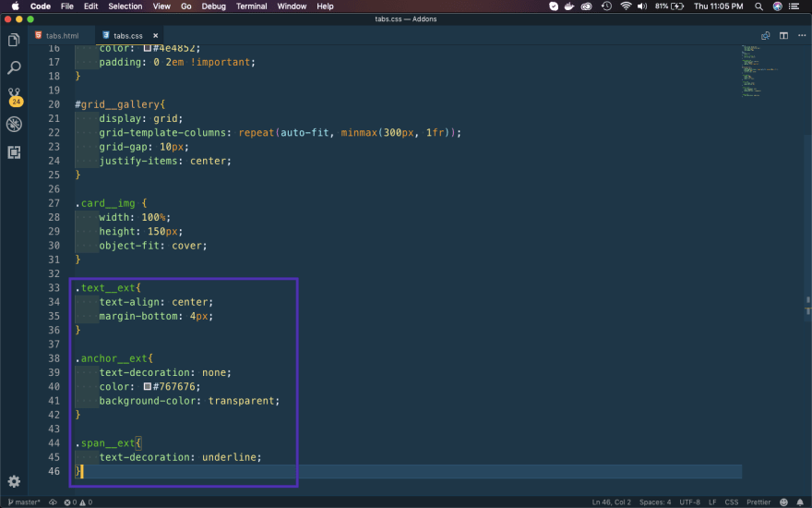Viewport: 812px width, 508px height.
Task: Open the Search view in activity bar
Action: click(x=14, y=67)
